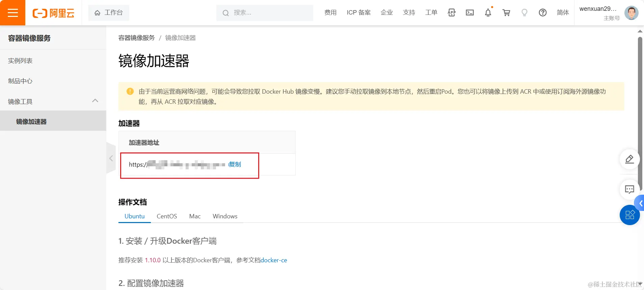Click the 加速器地址 column header
Image resolution: width=644 pixels, height=290 pixels.
click(144, 143)
